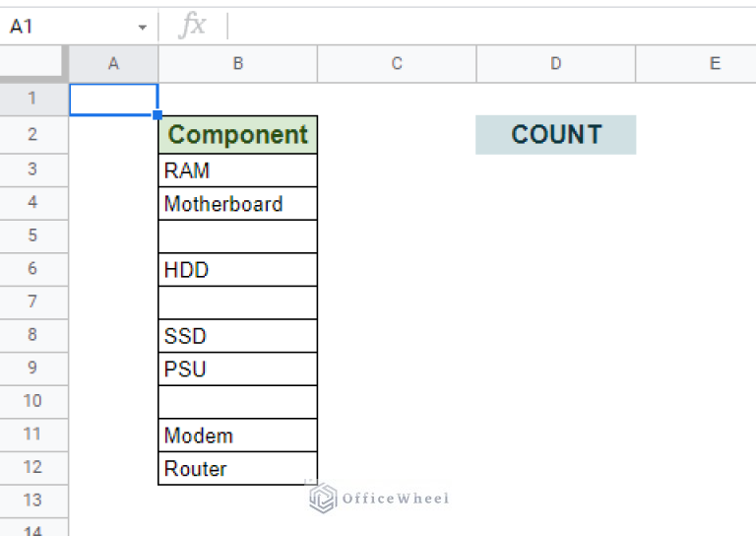Select the row 13 header
756x536 pixels.
[x=31, y=501]
